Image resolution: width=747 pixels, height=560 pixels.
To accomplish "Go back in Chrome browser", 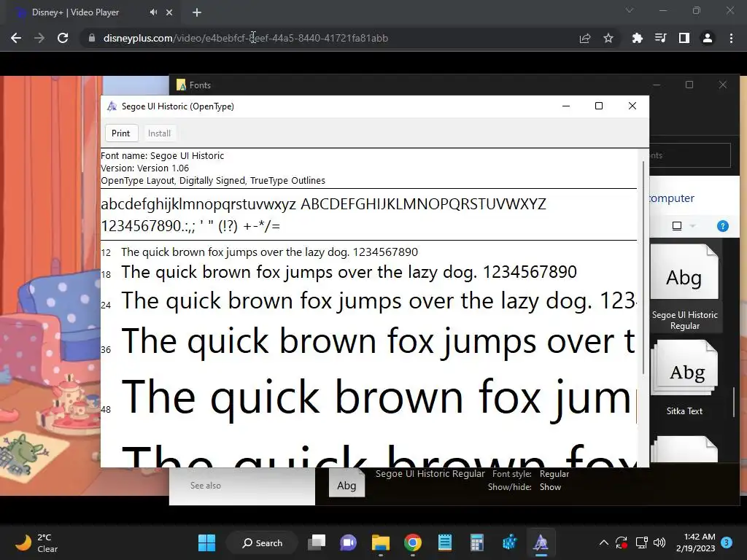I will [16, 38].
